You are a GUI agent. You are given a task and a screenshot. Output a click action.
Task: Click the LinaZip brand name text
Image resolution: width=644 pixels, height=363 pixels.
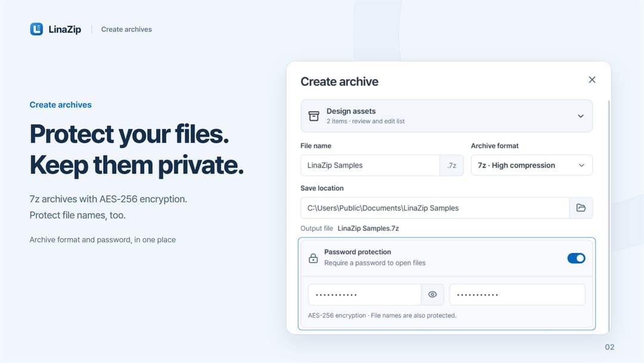tap(65, 29)
